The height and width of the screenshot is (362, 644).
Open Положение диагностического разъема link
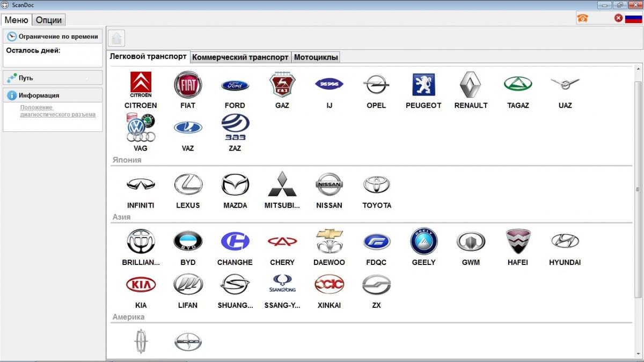click(x=58, y=110)
